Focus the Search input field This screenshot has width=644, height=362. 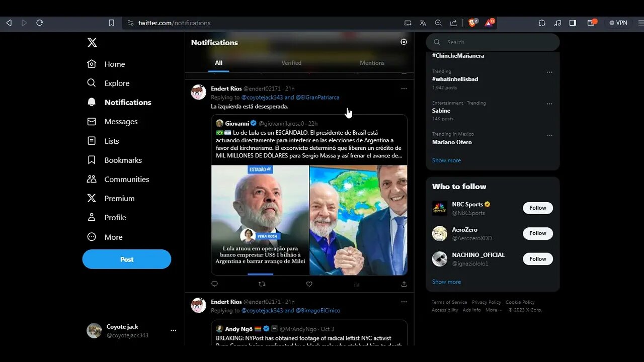493,42
